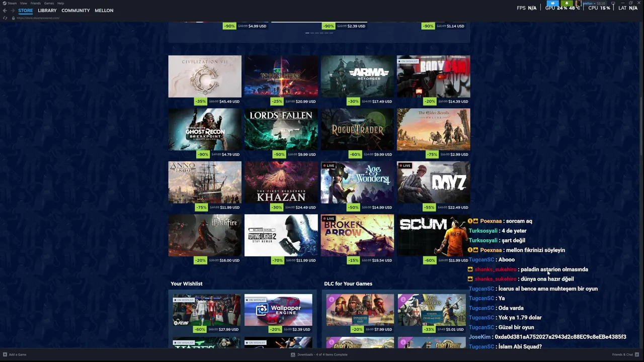
Task: Open Tempest Rising game tile
Action: pos(281,76)
